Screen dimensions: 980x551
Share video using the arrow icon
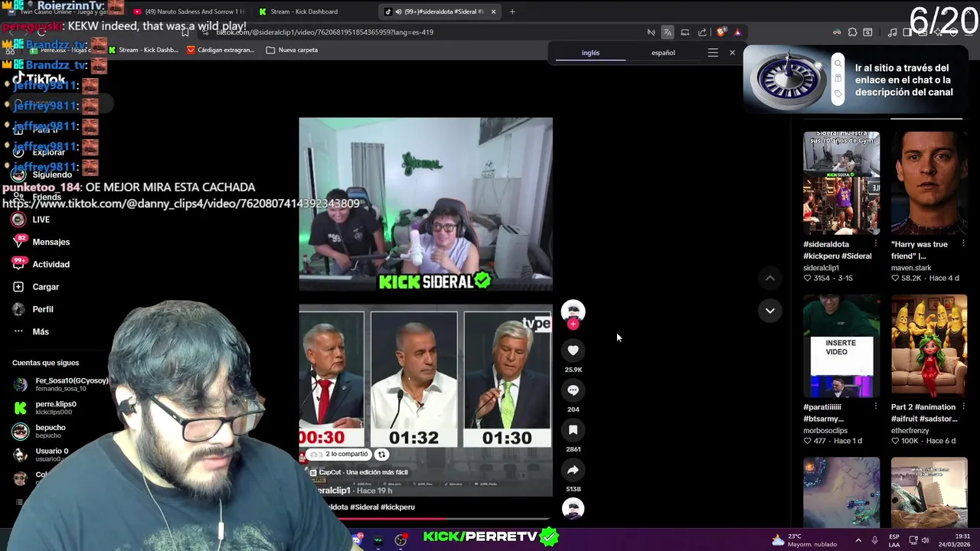pos(573,469)
